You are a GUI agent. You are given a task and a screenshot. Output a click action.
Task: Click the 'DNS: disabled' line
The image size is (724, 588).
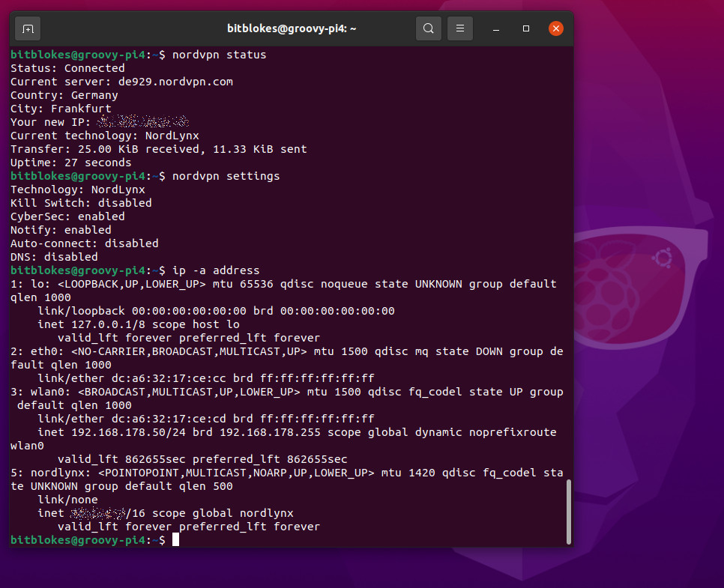55,257
